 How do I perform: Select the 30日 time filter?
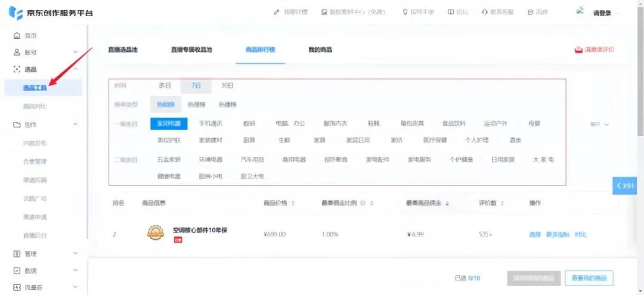point(227,85)
